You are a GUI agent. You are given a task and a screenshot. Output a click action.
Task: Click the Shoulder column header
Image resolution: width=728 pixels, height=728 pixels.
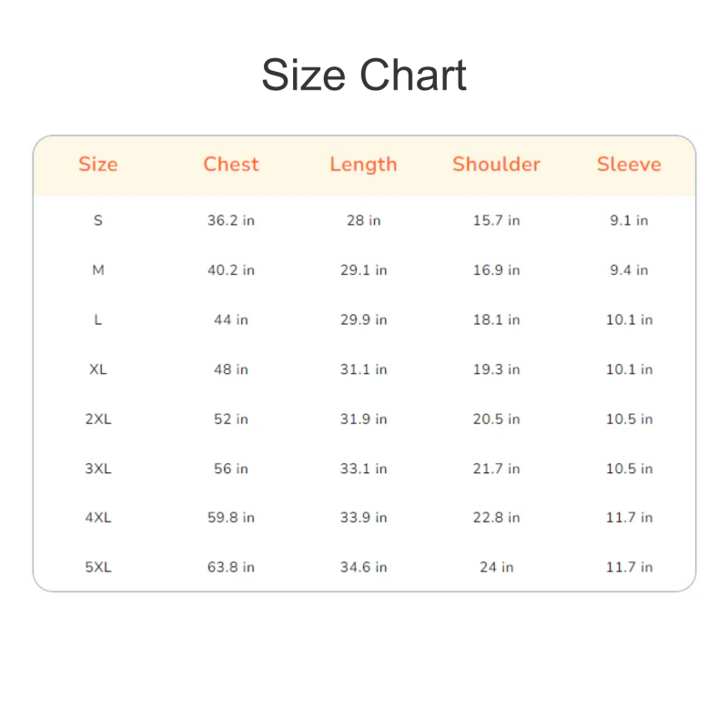pos(496,165)
